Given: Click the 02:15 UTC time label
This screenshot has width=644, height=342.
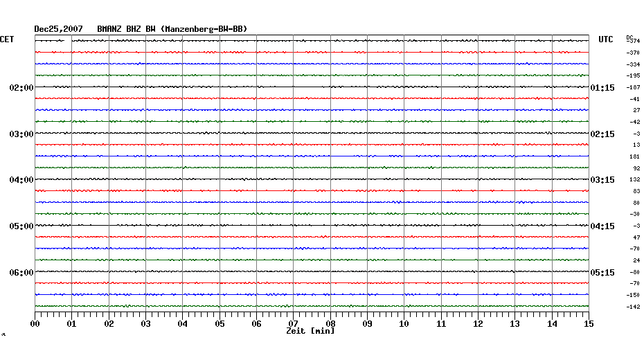Looking at the screenshot, I should point(602,134).
